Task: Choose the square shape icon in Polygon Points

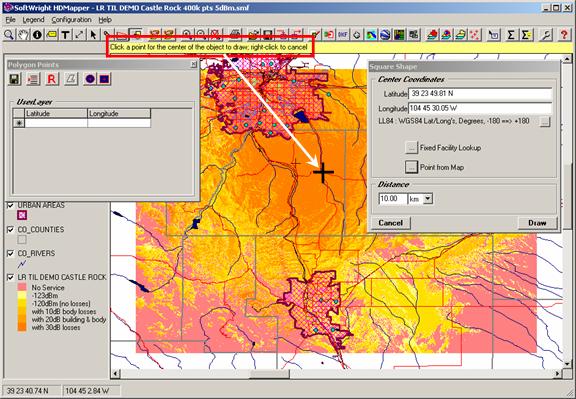Action: click(105, 79)
